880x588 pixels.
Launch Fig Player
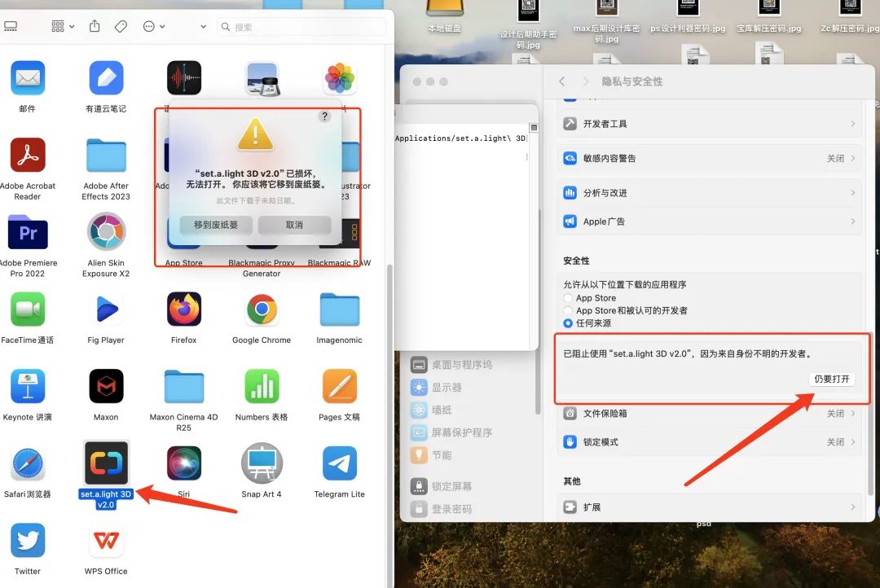pos(106,309)
